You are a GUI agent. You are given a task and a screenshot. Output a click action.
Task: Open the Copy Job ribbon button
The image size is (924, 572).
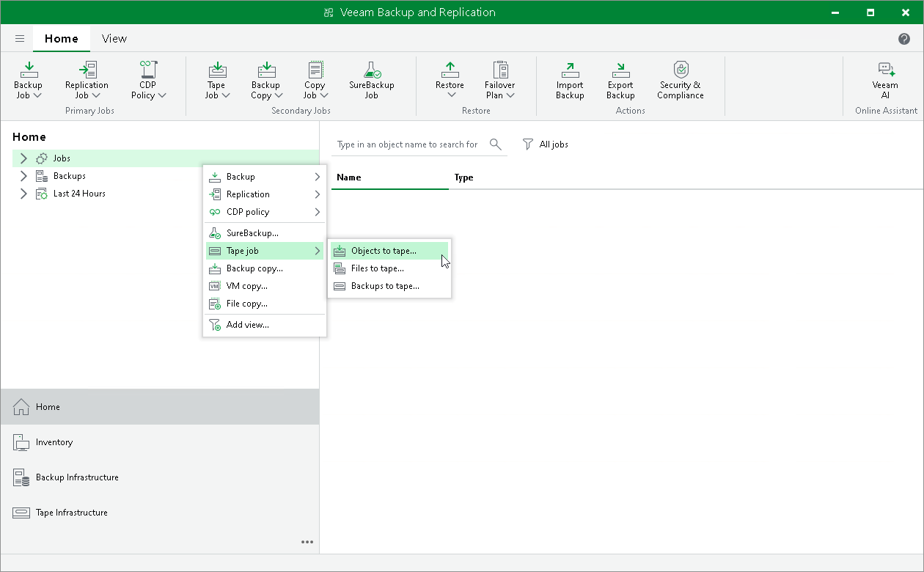(x=315, y=80)
